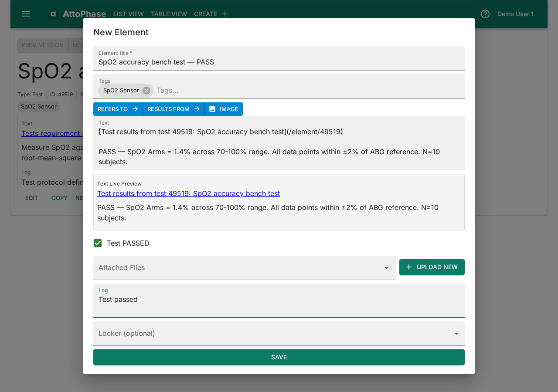The width and height of the screenshot is (558, 392).
Task: Click the AttoPhase logo icon
Action: click(53, 14)
